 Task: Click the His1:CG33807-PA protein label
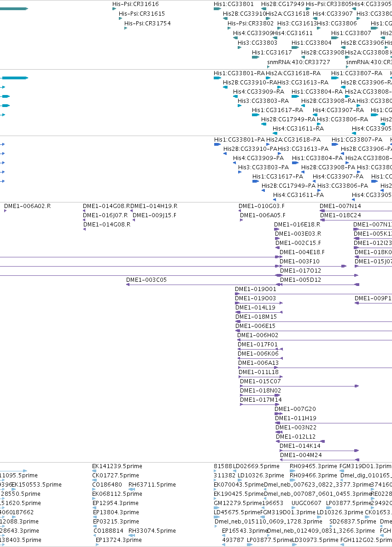[x=357, y=140]
